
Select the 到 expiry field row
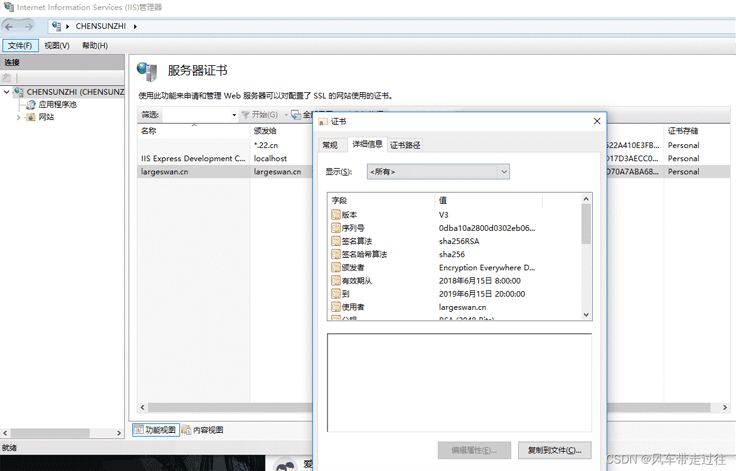[455, 293]
